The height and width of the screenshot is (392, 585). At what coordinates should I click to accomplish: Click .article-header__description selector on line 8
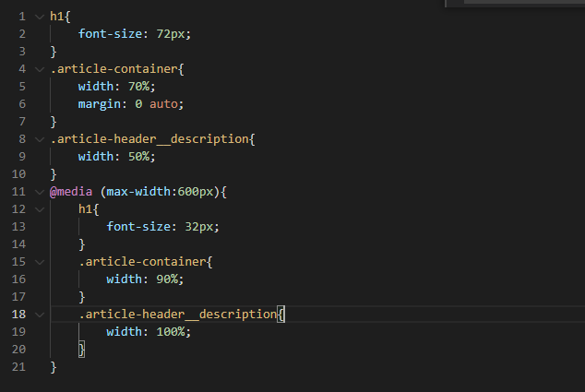tap(149, 139)
